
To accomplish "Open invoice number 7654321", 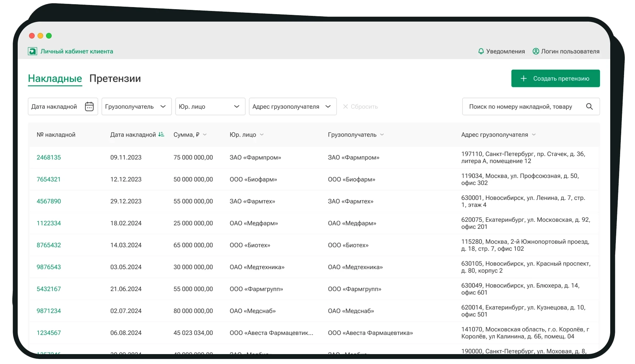I will pyautogui.click(x=48, y=179).
